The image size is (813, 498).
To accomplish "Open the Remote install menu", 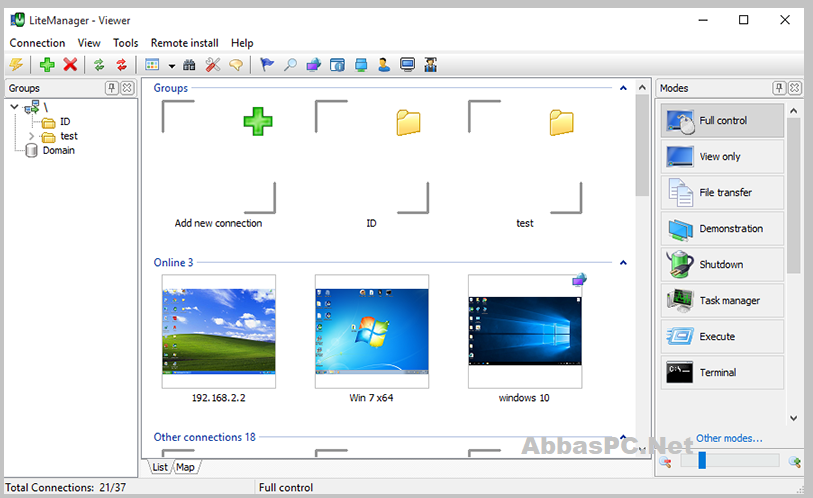I will (x=185, y=43).
